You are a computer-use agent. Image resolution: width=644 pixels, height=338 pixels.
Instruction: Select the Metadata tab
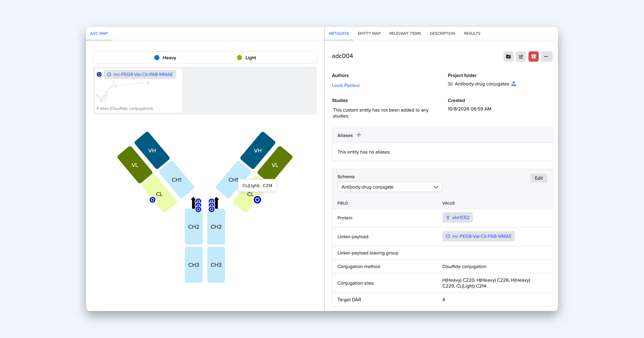coord(339,34)
